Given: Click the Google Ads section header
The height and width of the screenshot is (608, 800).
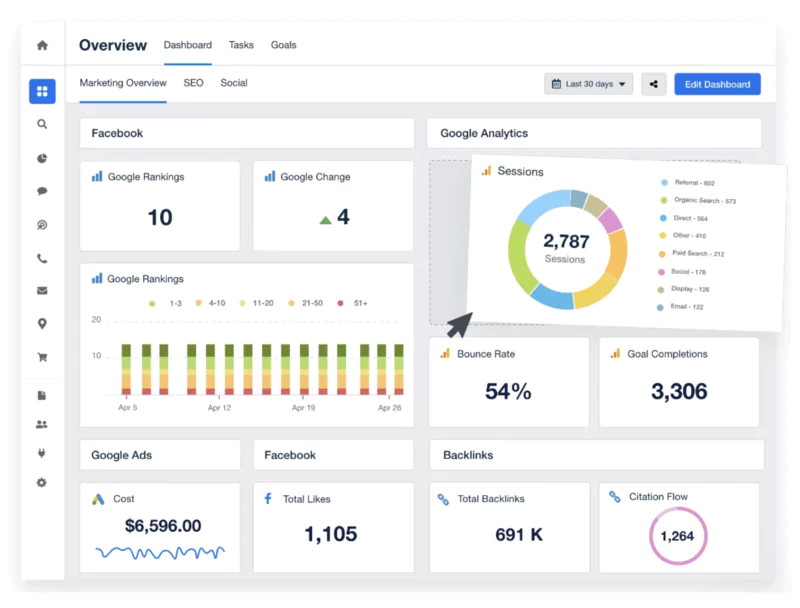Looking at the screenshot, I should tap(160, 455).
